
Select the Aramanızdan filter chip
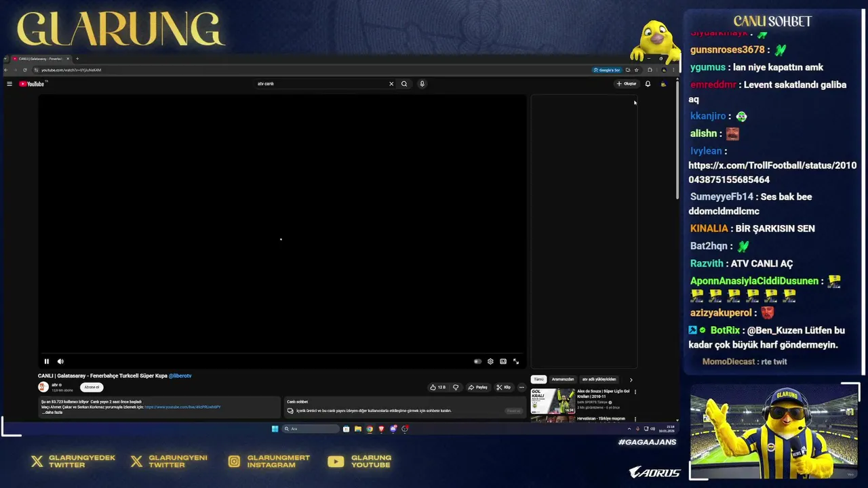point(563,380)
